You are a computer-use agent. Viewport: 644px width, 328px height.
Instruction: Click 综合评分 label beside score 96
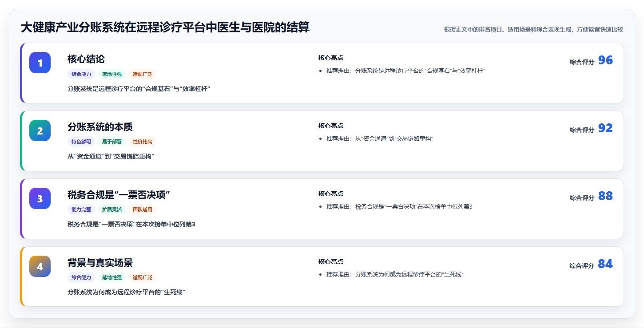(582, 62)
